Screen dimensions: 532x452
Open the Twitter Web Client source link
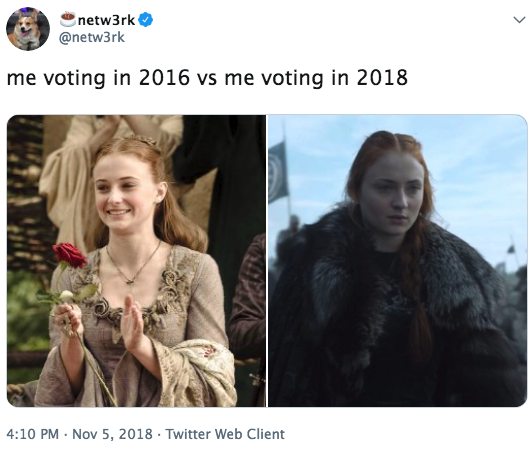tap(225, 434)
